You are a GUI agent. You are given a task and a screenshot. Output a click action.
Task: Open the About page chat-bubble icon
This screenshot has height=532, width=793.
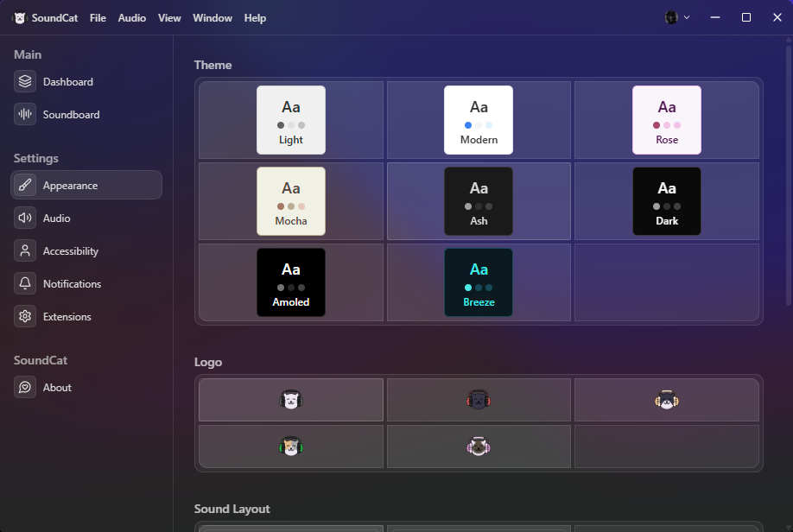click(x=25, y=388)
